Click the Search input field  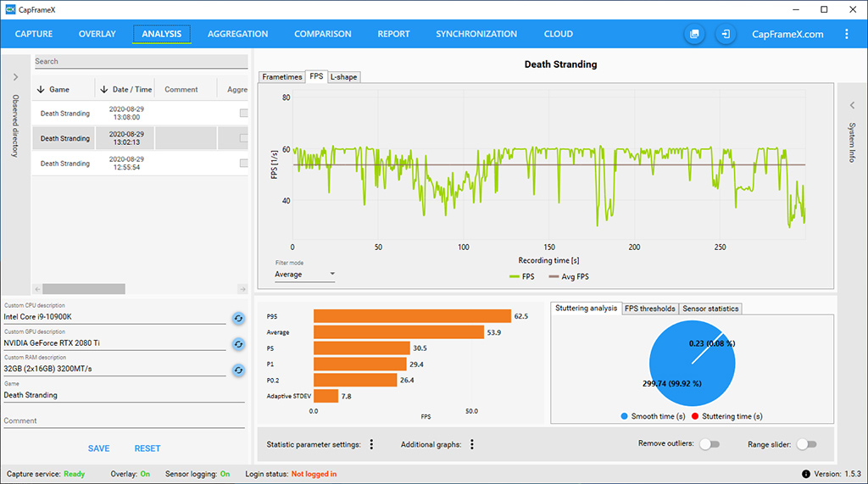pos(140,61)
